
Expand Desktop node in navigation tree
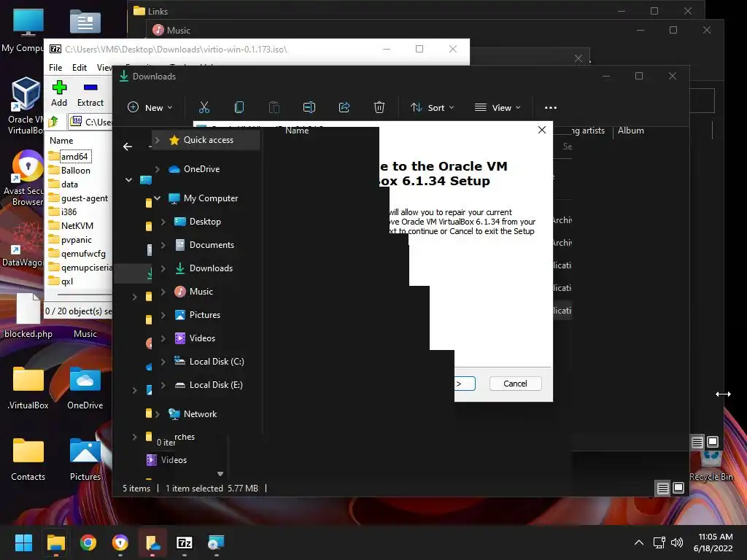[163, 222]
